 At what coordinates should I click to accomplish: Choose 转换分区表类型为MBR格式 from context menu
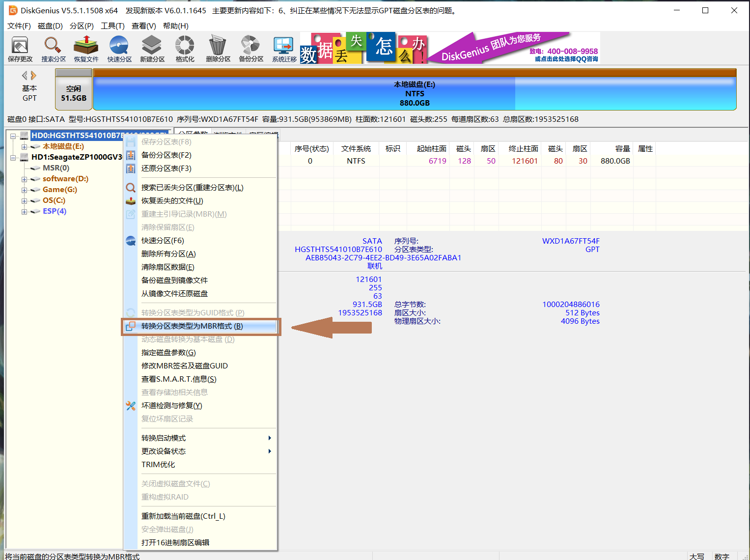coord(200,326)
